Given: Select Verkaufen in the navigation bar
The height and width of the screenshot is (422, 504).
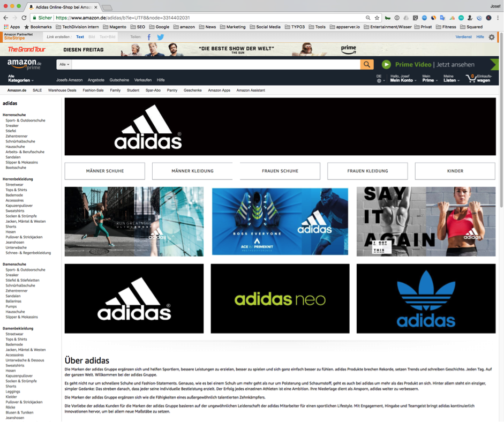Looking at the screenshot, I should [143, 80].
